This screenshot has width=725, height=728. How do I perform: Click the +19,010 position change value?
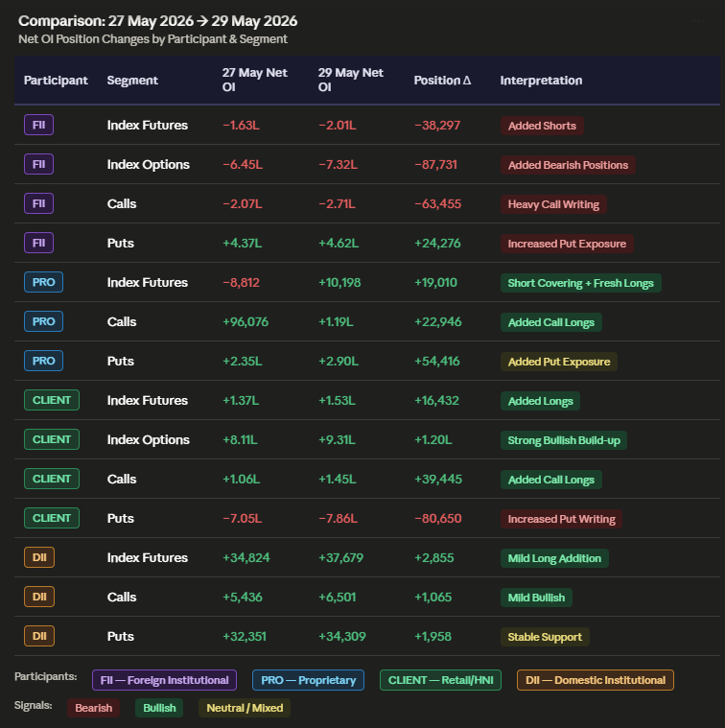tap(435, 283)
